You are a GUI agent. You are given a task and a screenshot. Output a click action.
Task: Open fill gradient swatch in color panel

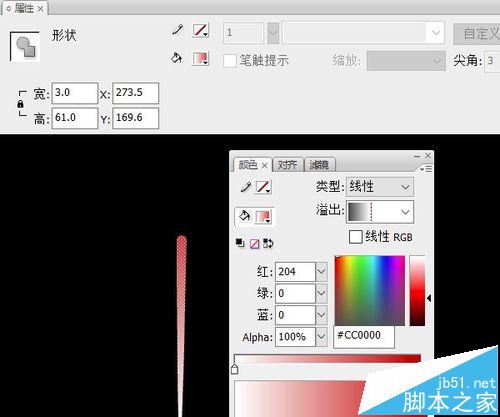point(263,217)
